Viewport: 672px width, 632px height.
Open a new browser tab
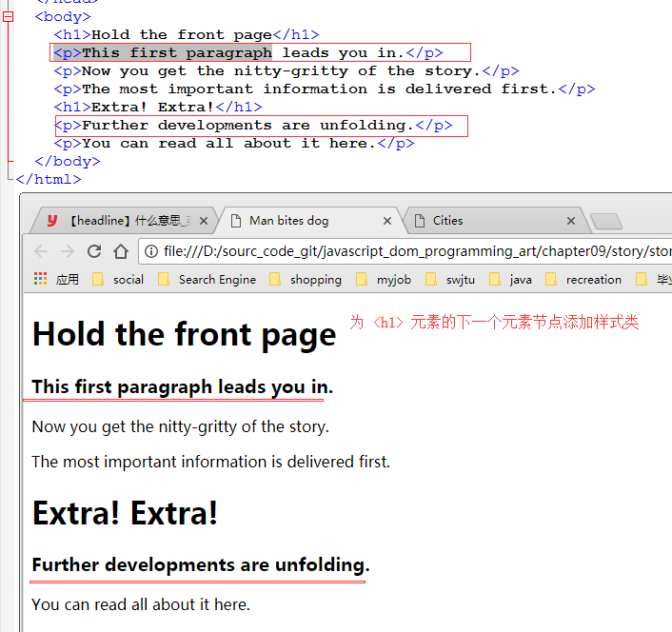coord(606,221)
